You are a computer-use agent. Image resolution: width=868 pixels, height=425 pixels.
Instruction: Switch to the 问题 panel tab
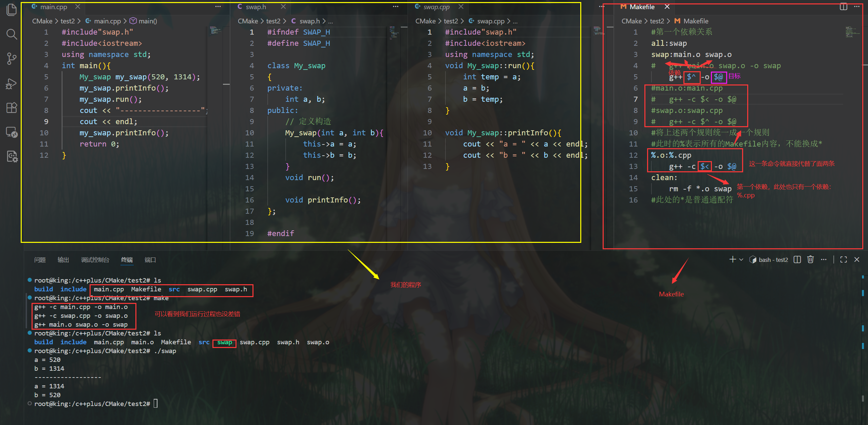tap(40, 260)
